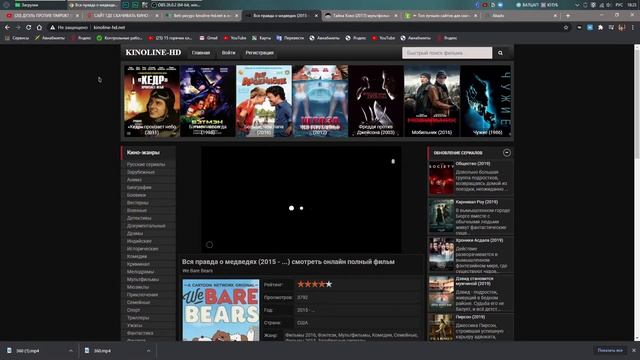Click the search magnifier button on KINOLINE-HD
This screenshot has width=640, height=360.
point(500,53)
